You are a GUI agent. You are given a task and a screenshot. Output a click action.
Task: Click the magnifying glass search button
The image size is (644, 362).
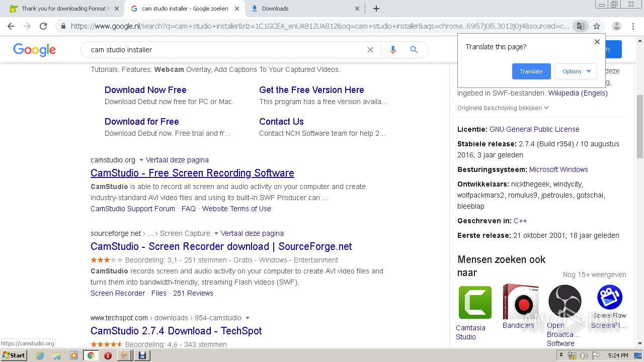(x=414, y=50)
